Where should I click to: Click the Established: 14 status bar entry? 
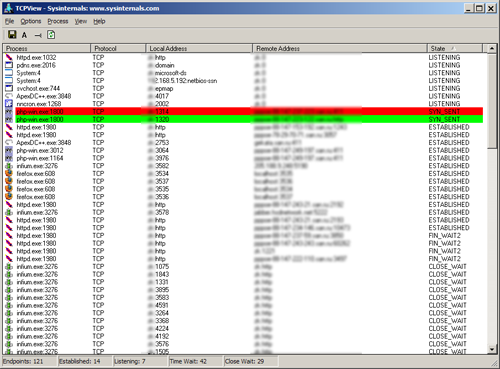(85, 361)
